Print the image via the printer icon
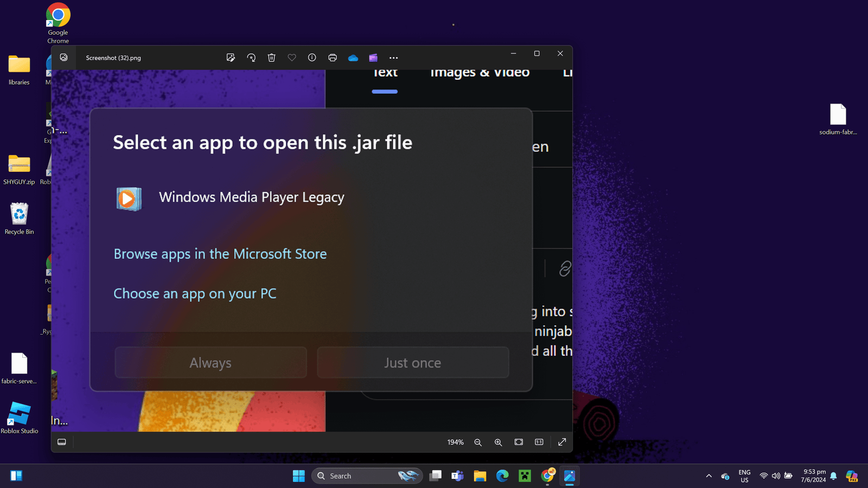This screenshot has width=868, height=488. coord(333,58)
